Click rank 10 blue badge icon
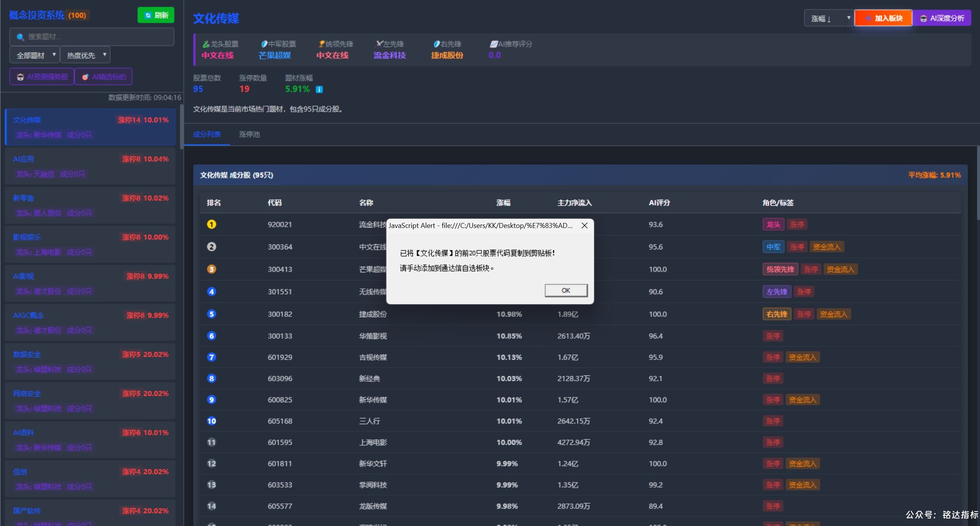Image resolution: width=980 pixels, height=526 pixels. 211,421
